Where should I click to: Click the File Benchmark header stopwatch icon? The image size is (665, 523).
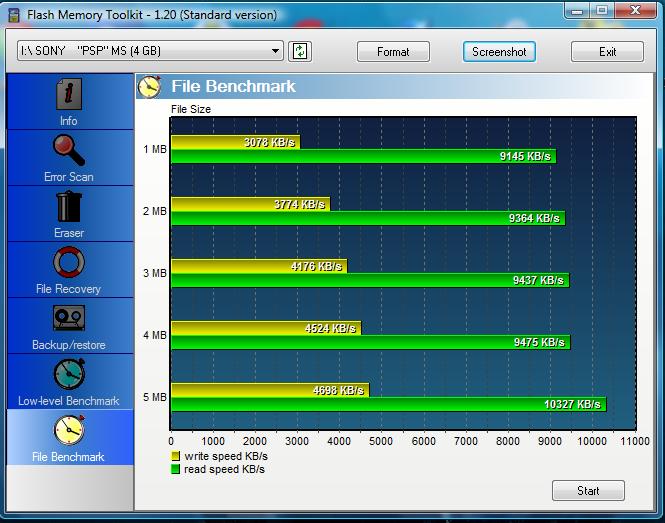[x=150, y=87]
